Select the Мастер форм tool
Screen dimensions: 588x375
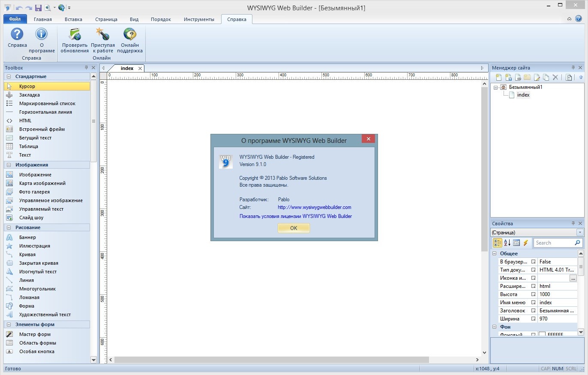[47, 334]
